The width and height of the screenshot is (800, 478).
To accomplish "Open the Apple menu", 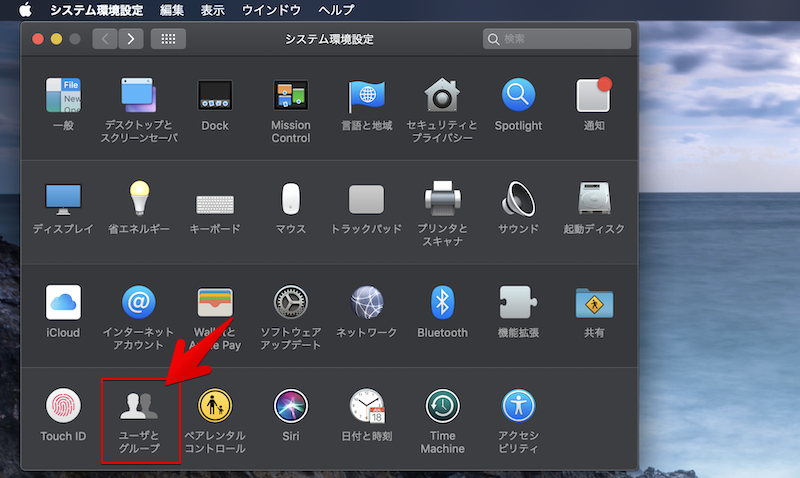I will coord(25,10).
